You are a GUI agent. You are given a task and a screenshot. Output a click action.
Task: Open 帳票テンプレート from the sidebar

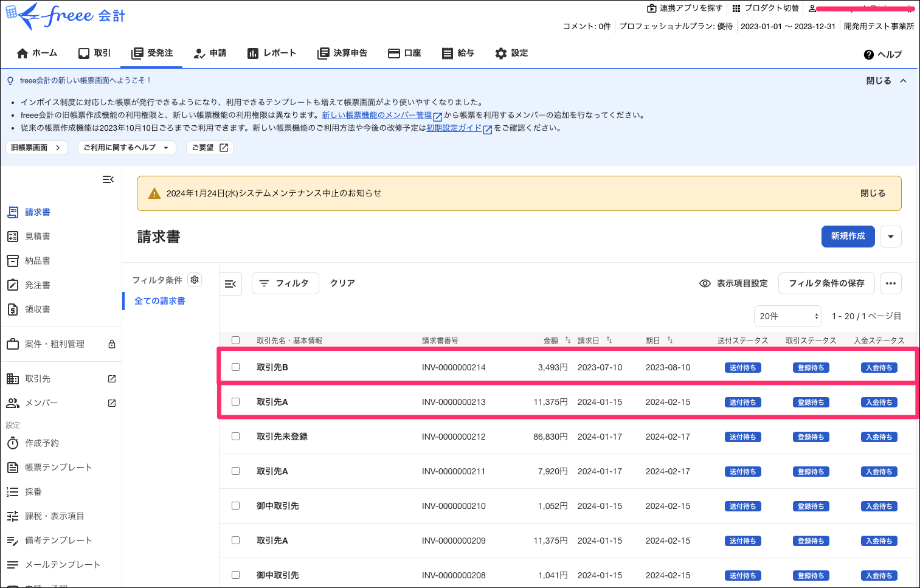(x=58, y=467)
